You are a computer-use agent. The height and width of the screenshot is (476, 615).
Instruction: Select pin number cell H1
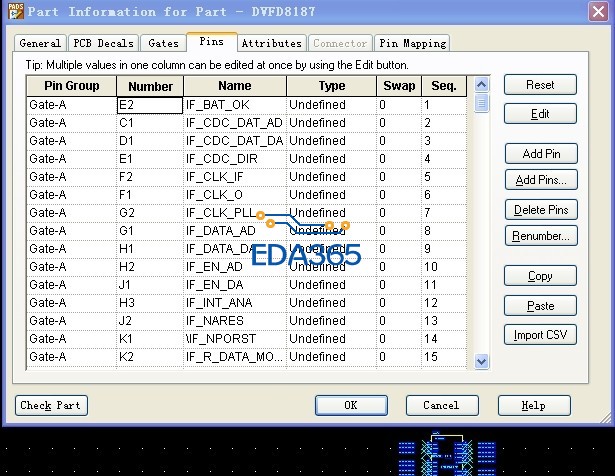pyautogui.click(x=150, y=249)
